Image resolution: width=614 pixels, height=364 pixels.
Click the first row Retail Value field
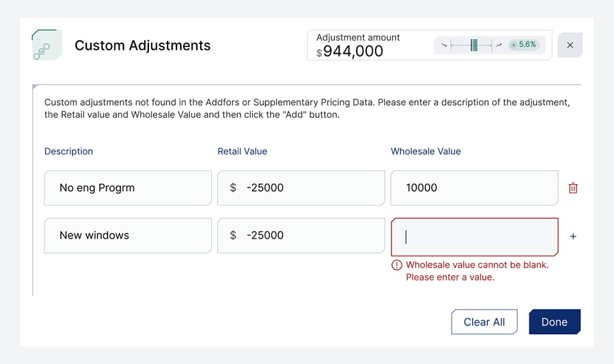pos(301,188)
